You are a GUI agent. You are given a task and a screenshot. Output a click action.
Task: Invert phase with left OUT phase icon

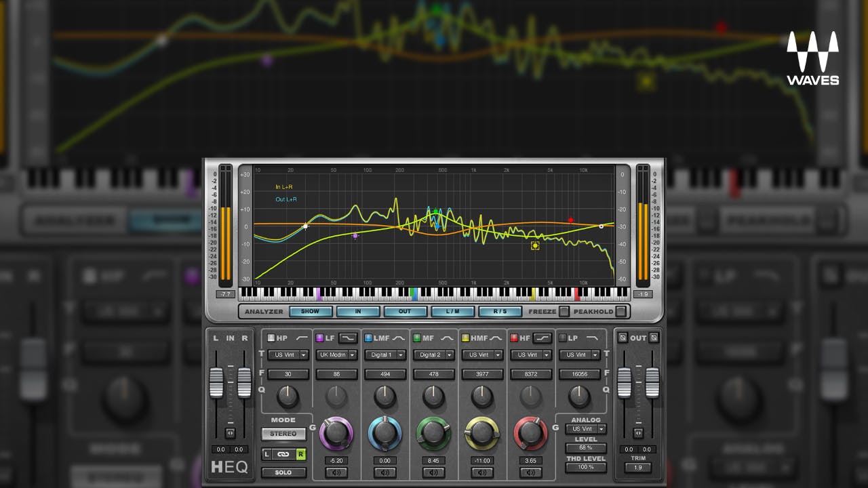[x=623, y=338]
